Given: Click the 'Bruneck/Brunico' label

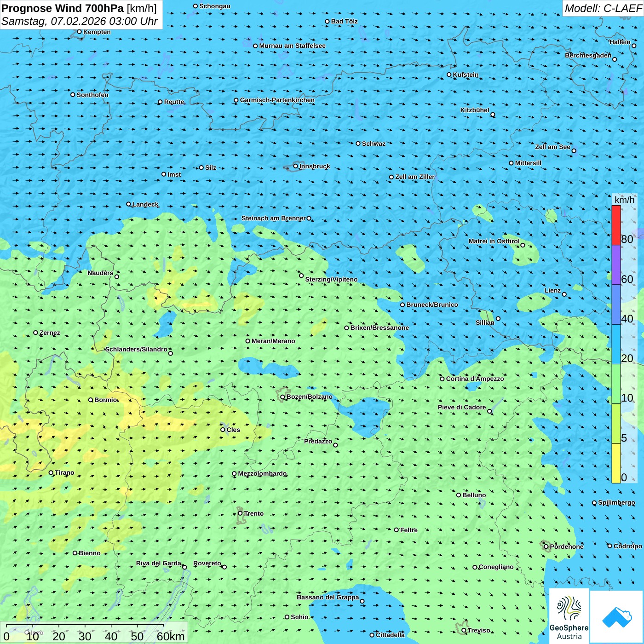Looking at the screenshot, I should click(432, 305).
